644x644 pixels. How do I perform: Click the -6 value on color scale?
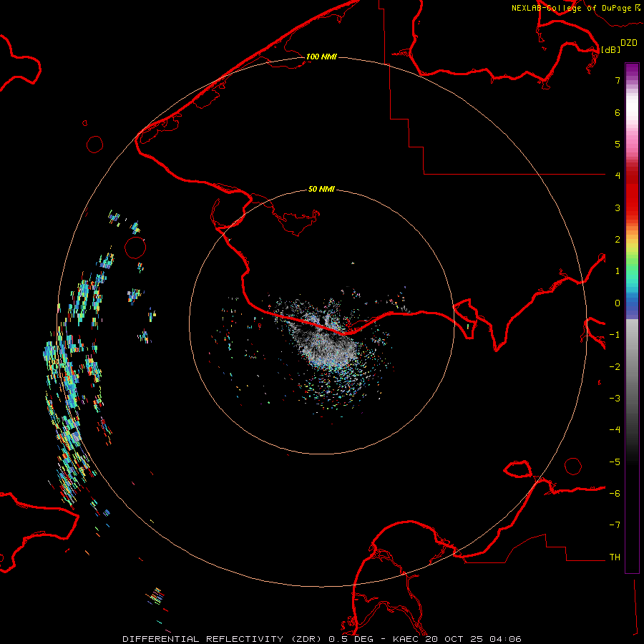(x=615, y=494)
